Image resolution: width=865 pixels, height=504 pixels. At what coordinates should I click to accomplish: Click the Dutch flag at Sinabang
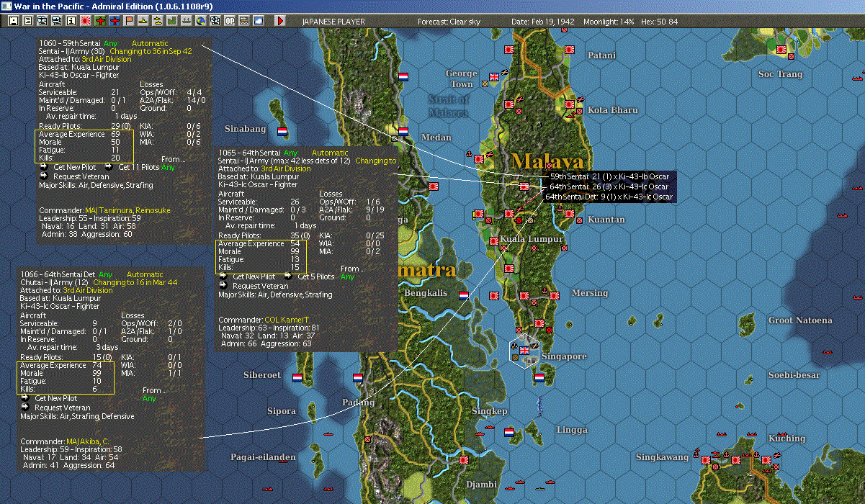coord(282,131)
